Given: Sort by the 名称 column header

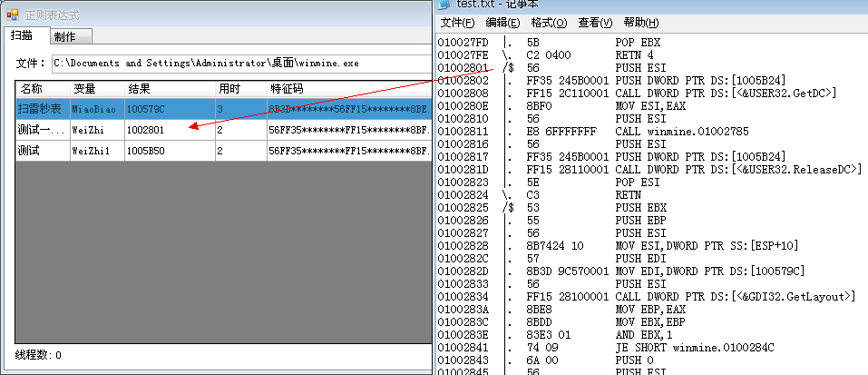Looking at the screenshot, I should [44, 89].
